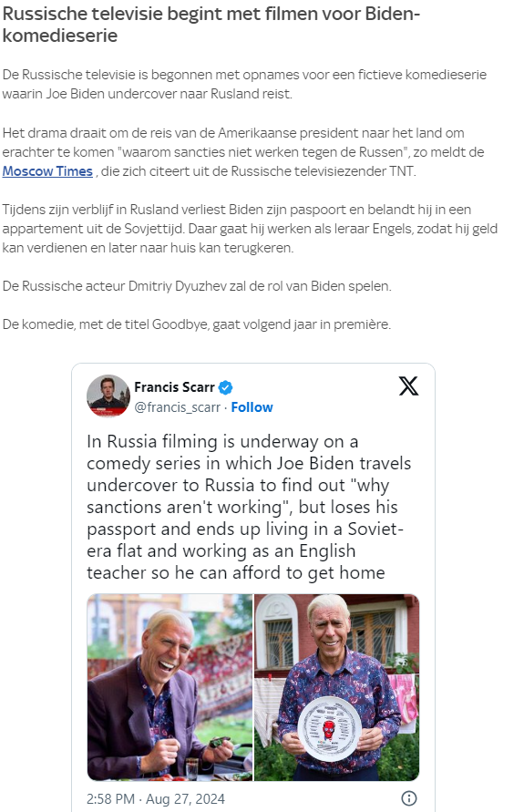
Task: Click the blue verified badge
Action: 225,387
